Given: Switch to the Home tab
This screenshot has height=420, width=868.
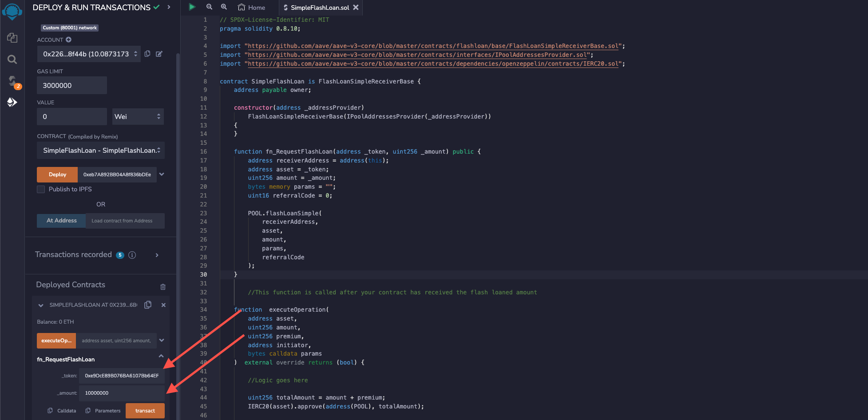Looking at the screenshot, I should (252, 8).
